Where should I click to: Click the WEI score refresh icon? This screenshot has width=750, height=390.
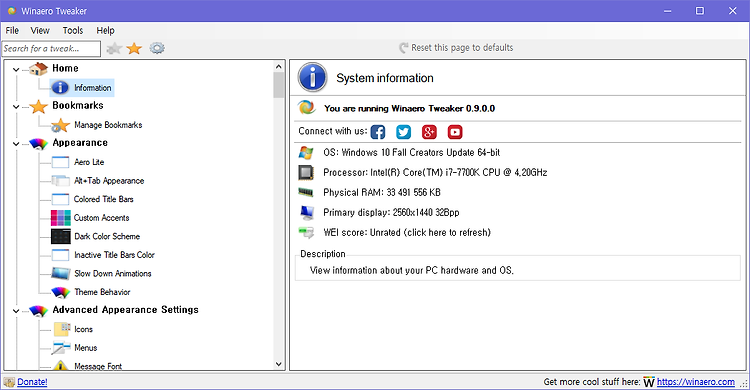pyautogui.click(x=306, y=233)
